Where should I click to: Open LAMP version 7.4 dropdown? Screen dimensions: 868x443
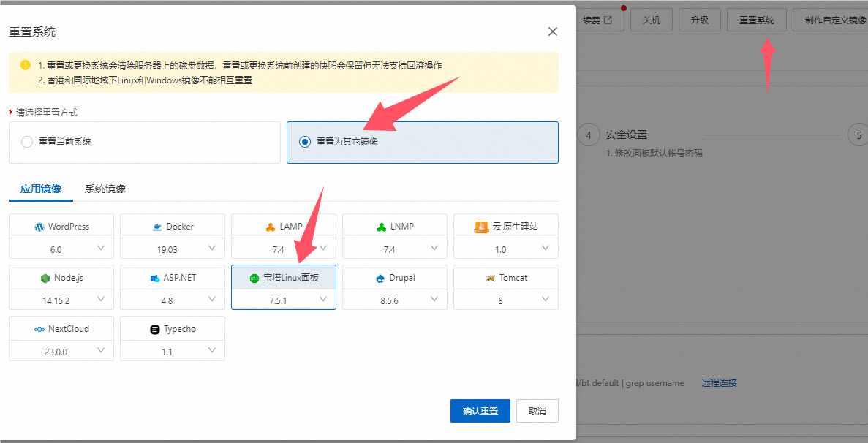pos(284,249)
